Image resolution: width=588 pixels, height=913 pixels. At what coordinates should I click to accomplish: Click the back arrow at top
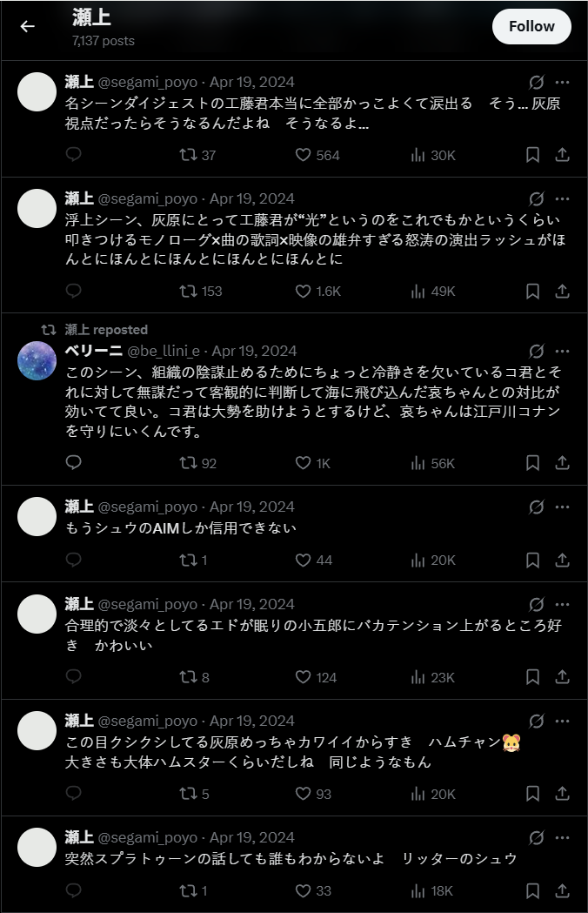(x=28, y=26)
